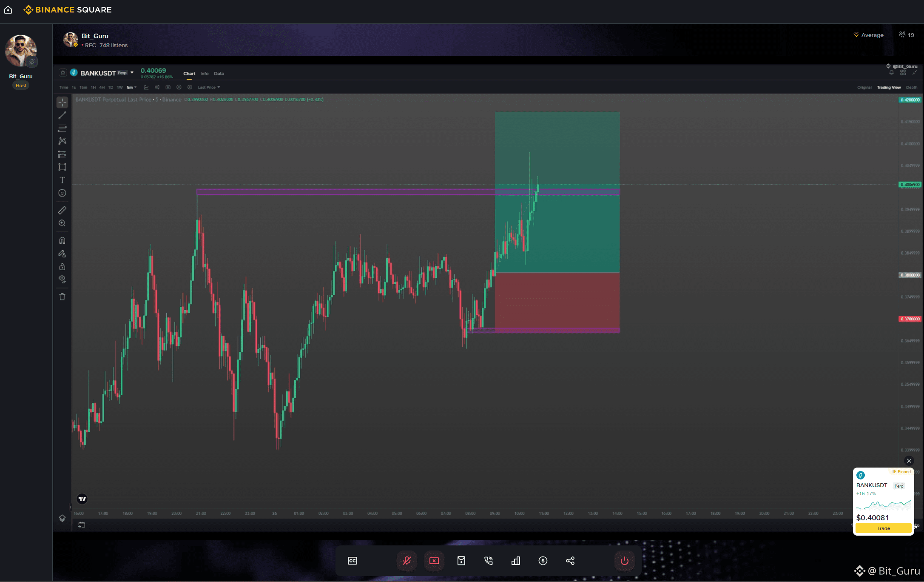Select the 1W timeframe

[x=119, y=88]
